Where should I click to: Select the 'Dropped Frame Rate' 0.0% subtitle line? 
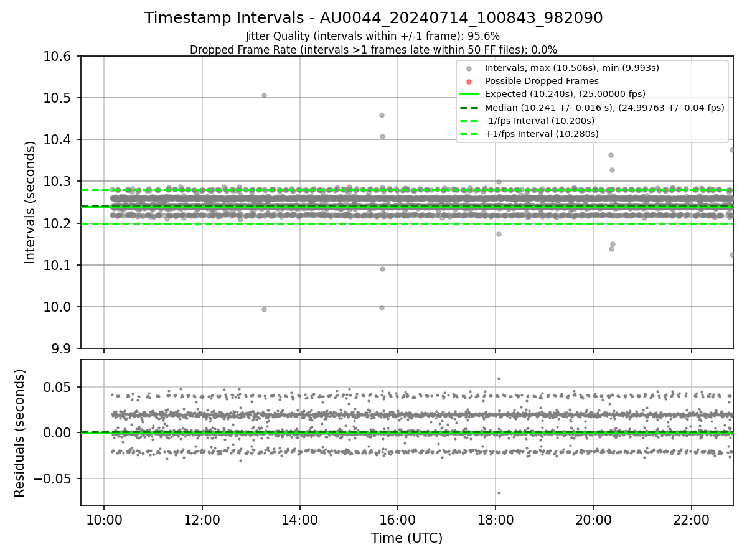374,50
